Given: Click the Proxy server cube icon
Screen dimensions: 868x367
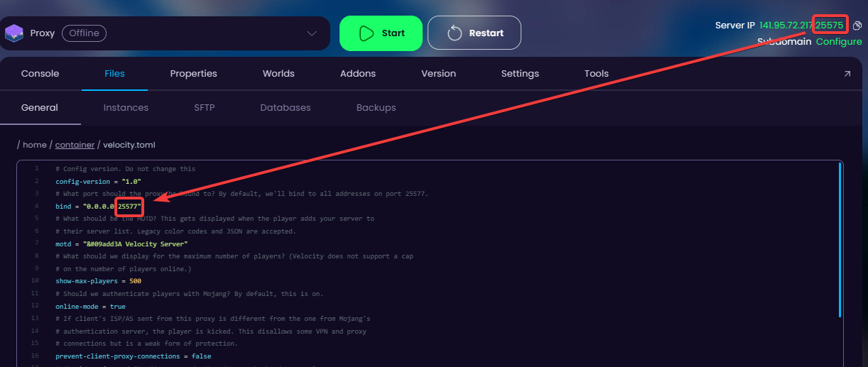Looking at the screenshot, I should [14, 33].
